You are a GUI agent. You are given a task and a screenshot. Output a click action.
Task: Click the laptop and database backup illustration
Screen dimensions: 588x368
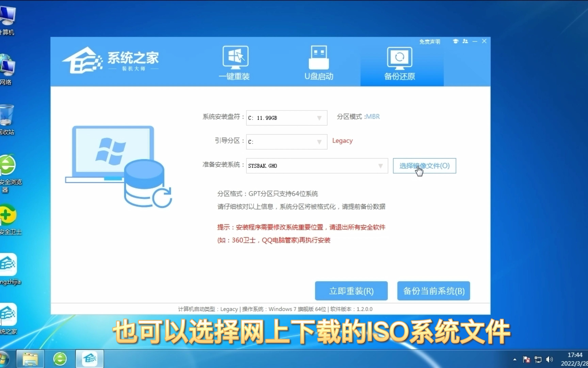(x=119, y=167)
